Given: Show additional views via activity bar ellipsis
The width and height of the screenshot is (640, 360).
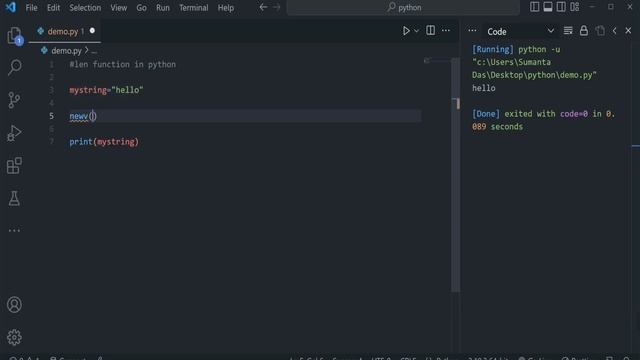Looking at the screenshot, I should click(x=14, y=231).
